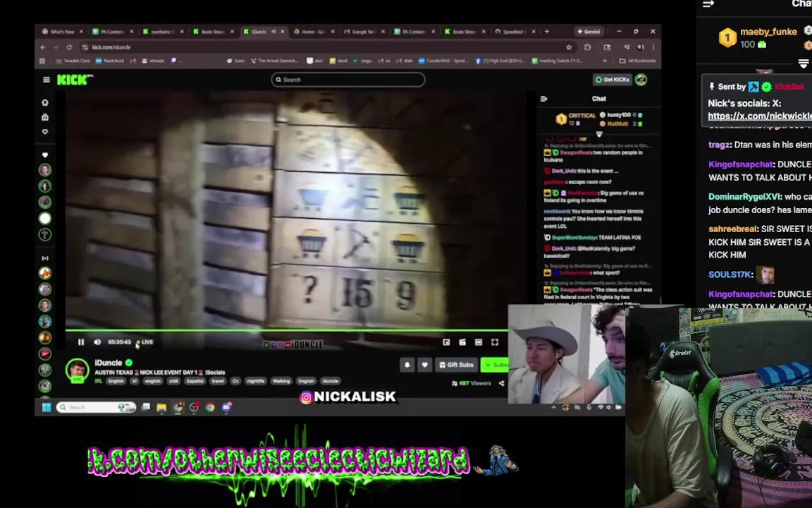Open the x.com/nickwickle link in overlay chat

pos(760,116)
